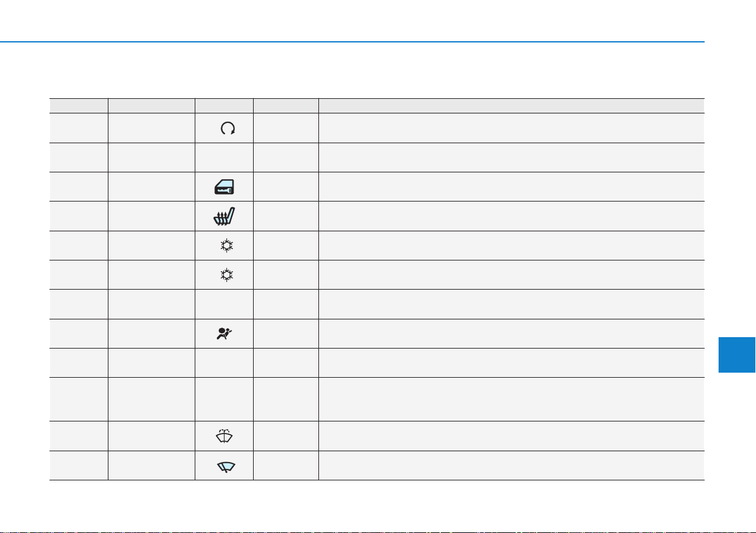Select the header cell above icon column
This screenshot has height=533, width=756.
[224, 106]
